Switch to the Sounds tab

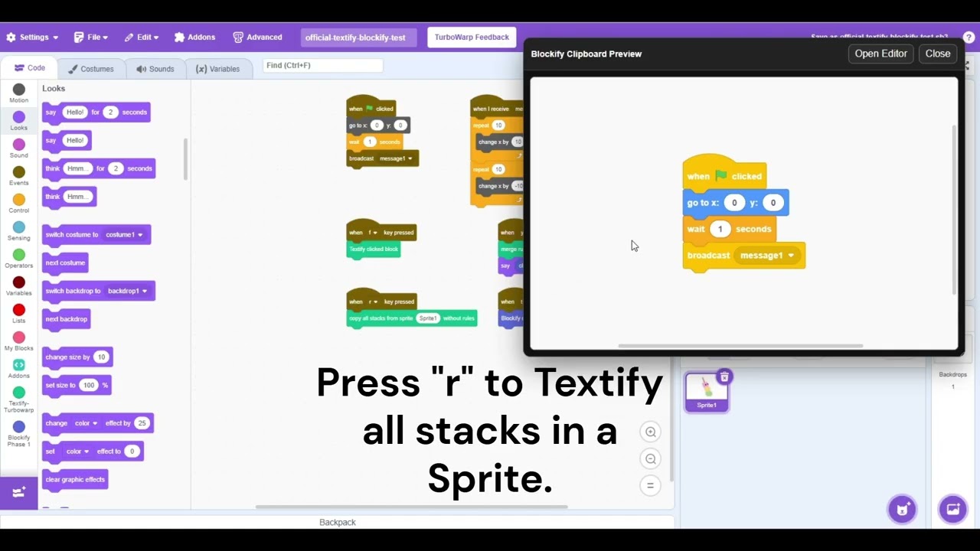[x=155, y=69]
